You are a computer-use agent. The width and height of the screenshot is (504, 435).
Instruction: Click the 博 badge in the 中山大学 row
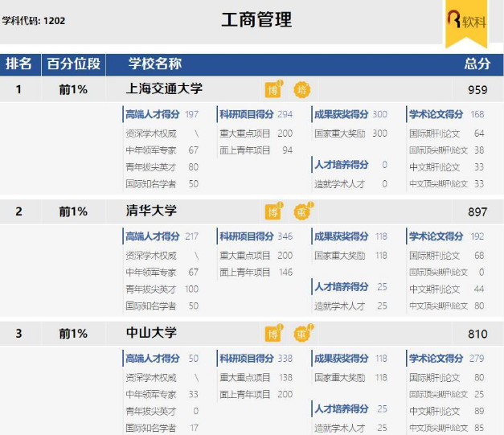273,334
